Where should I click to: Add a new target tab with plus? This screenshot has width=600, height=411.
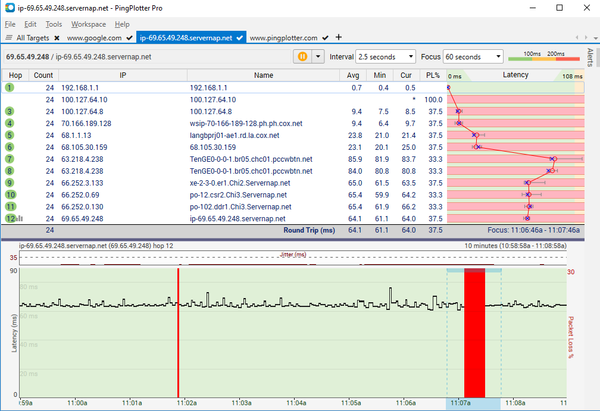338,37
